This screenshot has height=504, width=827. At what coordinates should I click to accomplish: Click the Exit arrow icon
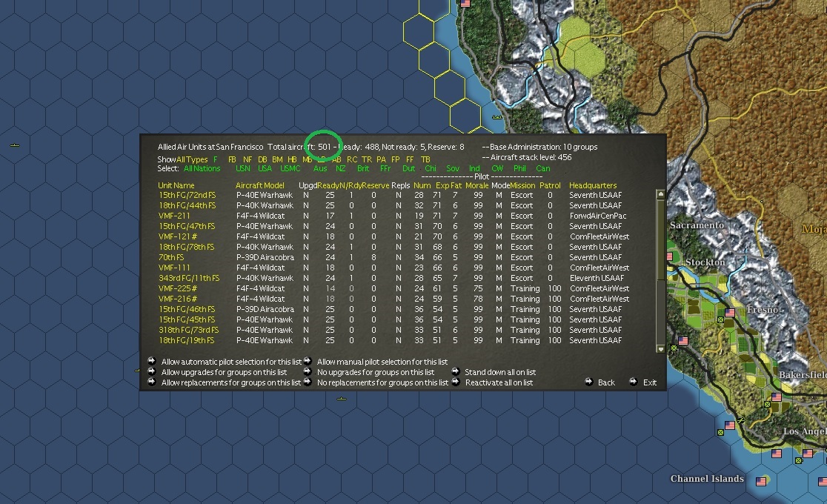tap(634, 382)
